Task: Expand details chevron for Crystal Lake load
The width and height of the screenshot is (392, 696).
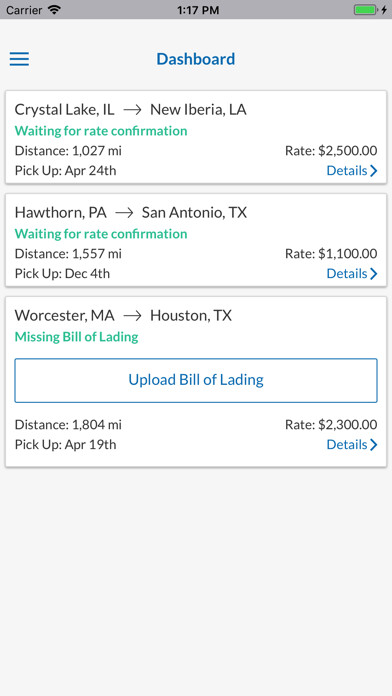Action: (x=373, y=171)
